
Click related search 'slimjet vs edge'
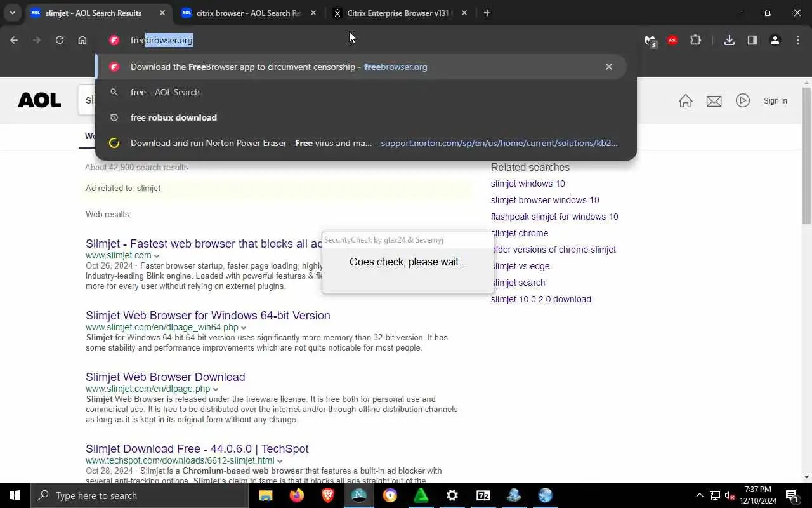point(521,266)
